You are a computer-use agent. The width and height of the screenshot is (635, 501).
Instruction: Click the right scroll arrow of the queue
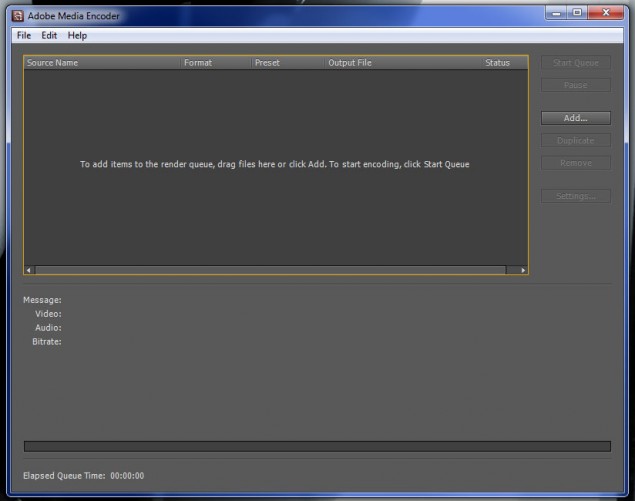(x=522, y=270)
